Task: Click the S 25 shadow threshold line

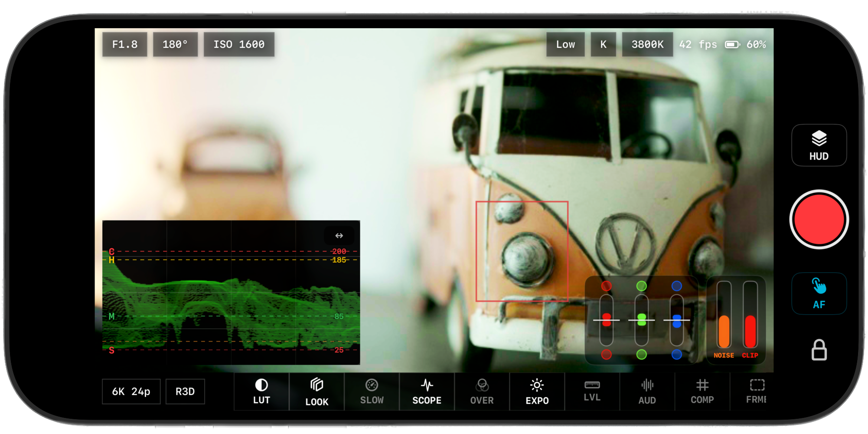Action: [231, 350]
